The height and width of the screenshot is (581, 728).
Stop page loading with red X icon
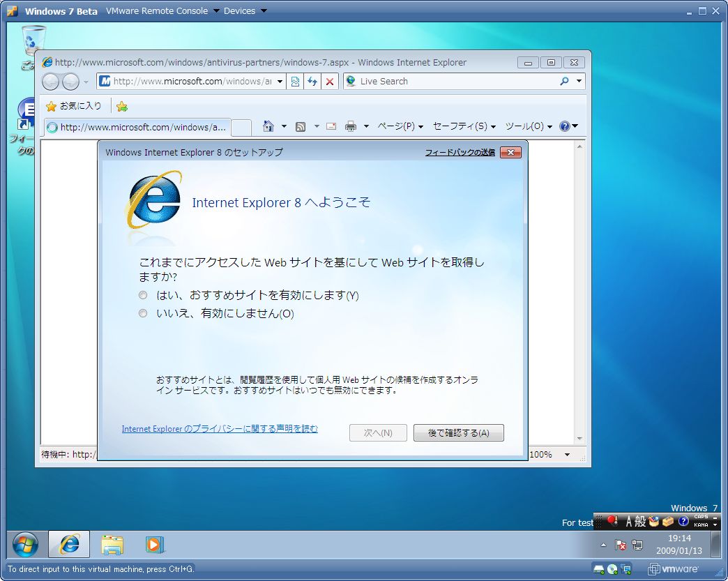330,82
